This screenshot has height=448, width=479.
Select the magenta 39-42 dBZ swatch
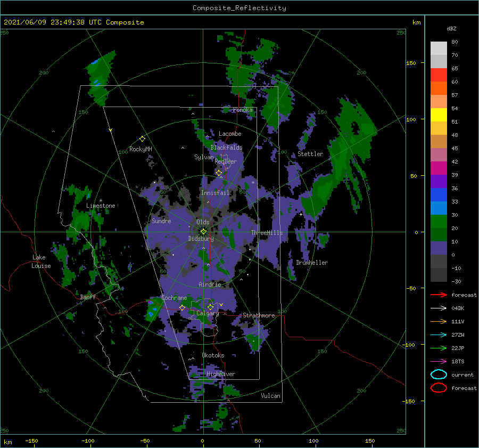click(x=439, y=168)
